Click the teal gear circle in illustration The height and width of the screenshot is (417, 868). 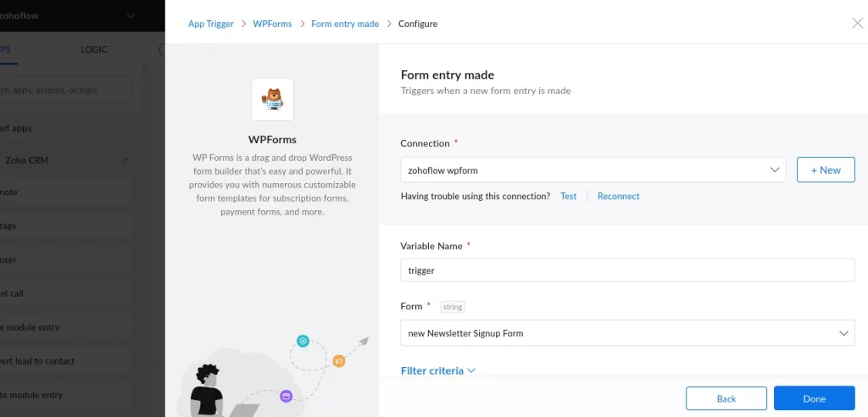point(303,341)
